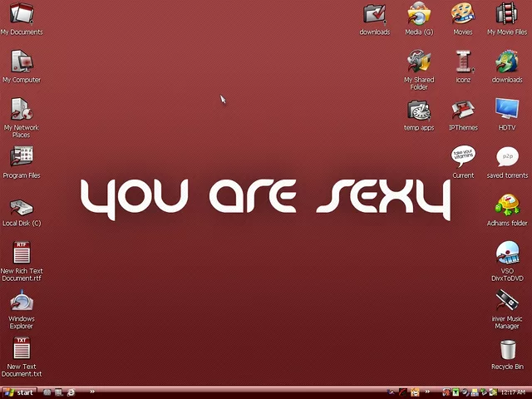Open the temp apps folder icon
The height and width of the screenshot is (399, 532).
(x=419, y=115)
